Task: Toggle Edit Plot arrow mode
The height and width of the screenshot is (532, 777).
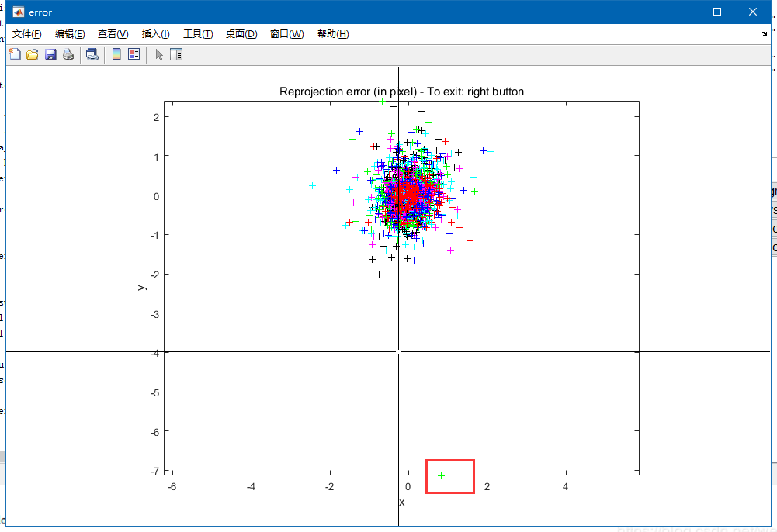Action: click(160, 54)
